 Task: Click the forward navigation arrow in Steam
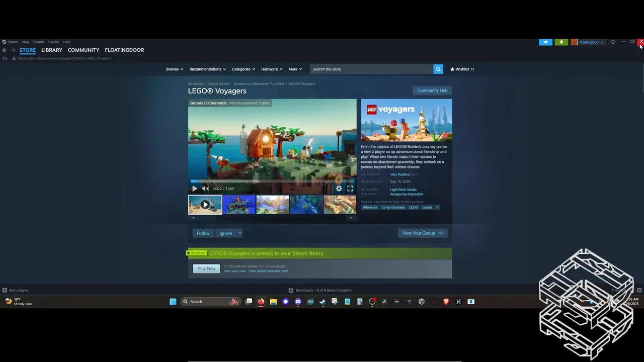pos(13,50)
